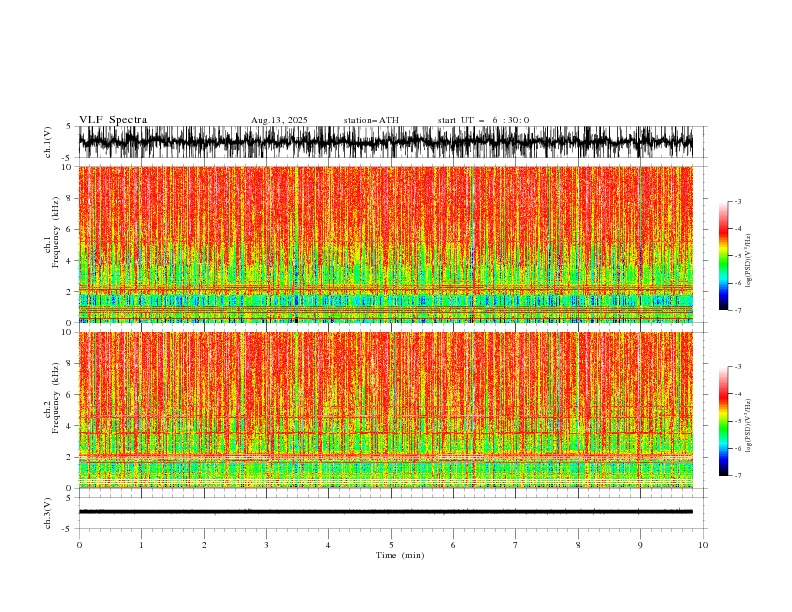The width and height of the screenshot is (792, 612).
Task: Click time axis tick label "0"
Action: pyautogui.click(x=79, y=545)
